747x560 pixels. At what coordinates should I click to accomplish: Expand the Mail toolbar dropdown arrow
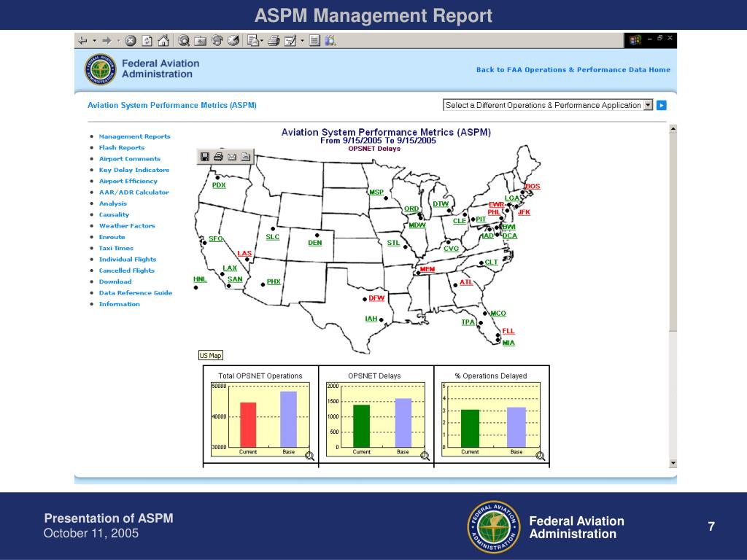[x=262, y=41]
